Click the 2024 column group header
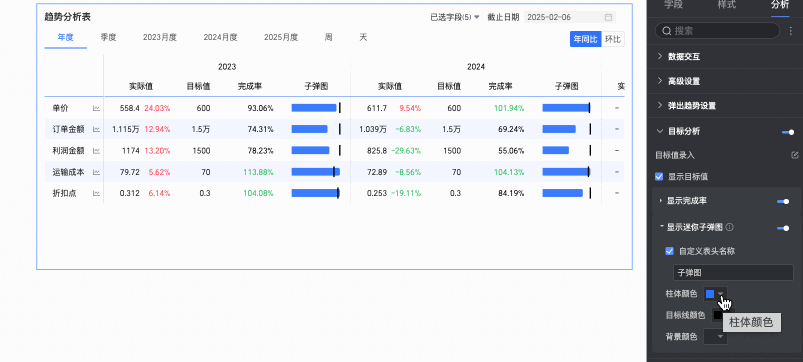 tap(476, 67)
